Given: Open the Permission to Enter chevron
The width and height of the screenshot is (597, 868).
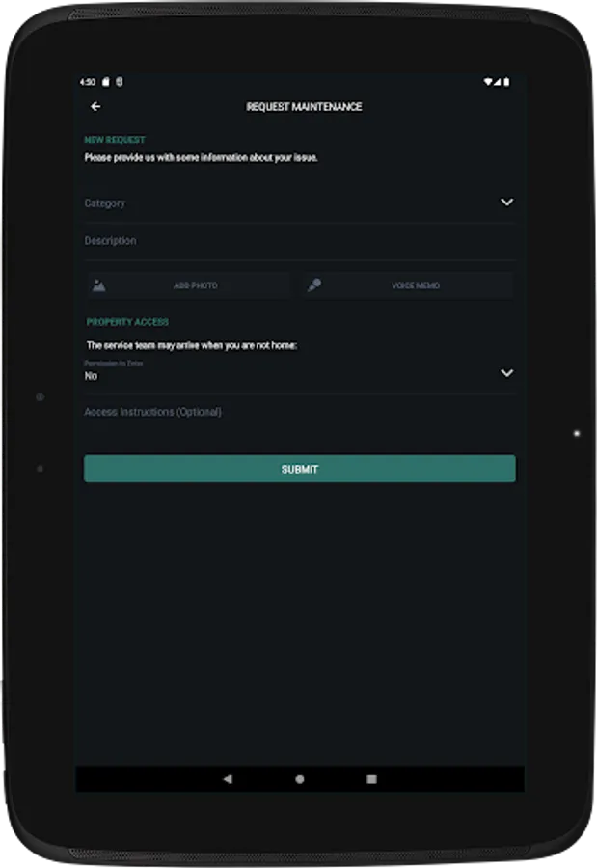Looking at the screenshot, I should click(x=506, y=373).
